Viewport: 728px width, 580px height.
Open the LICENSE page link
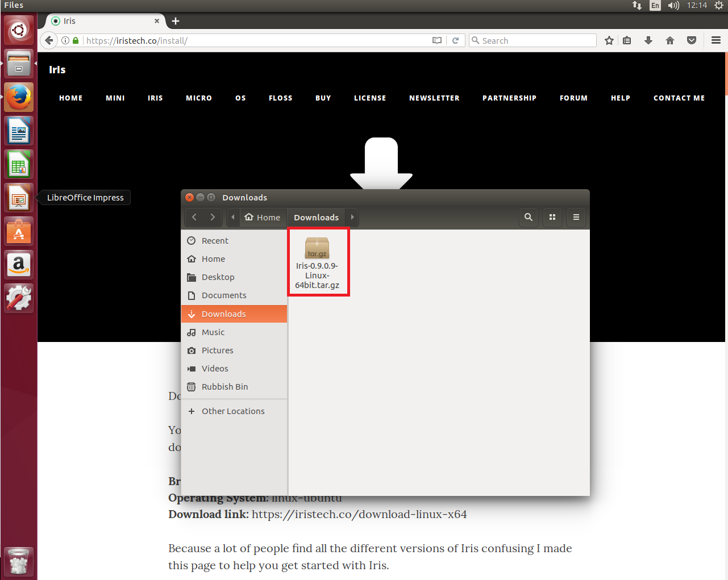(x=370, y=98)
